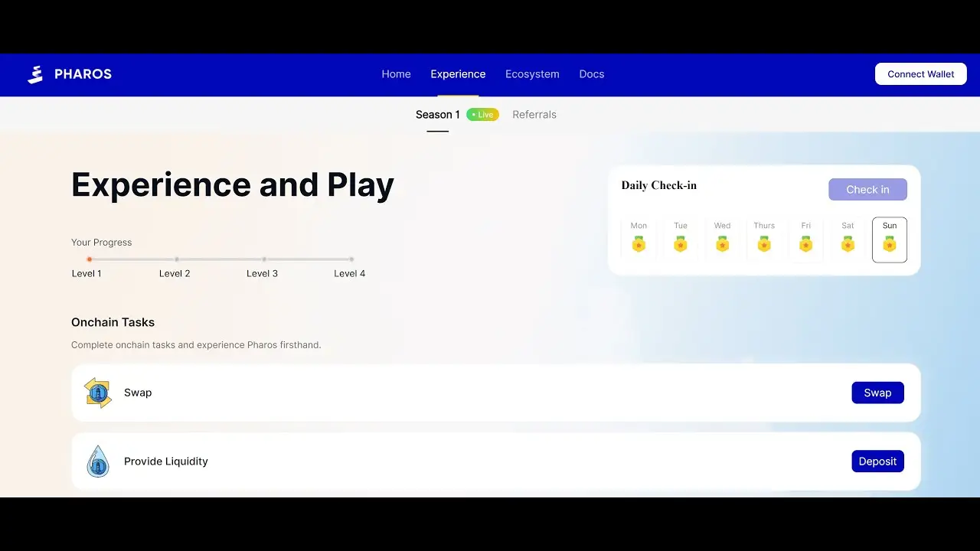Click the Provide Liquidity droplet icon
The height and width of the screenshot is (551, 980).
click(x=98, y=461)
